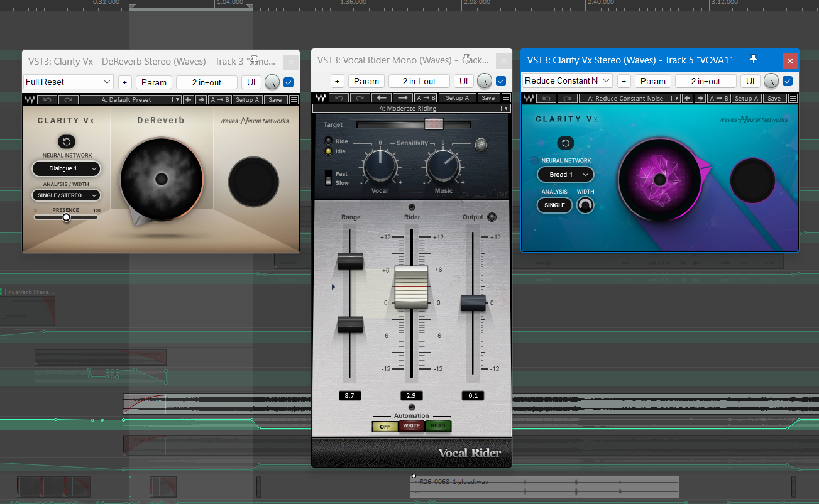819x504 pixels.
Task: Copy A to B in Clarity Vx Stereo
Action: coord(719,98)
